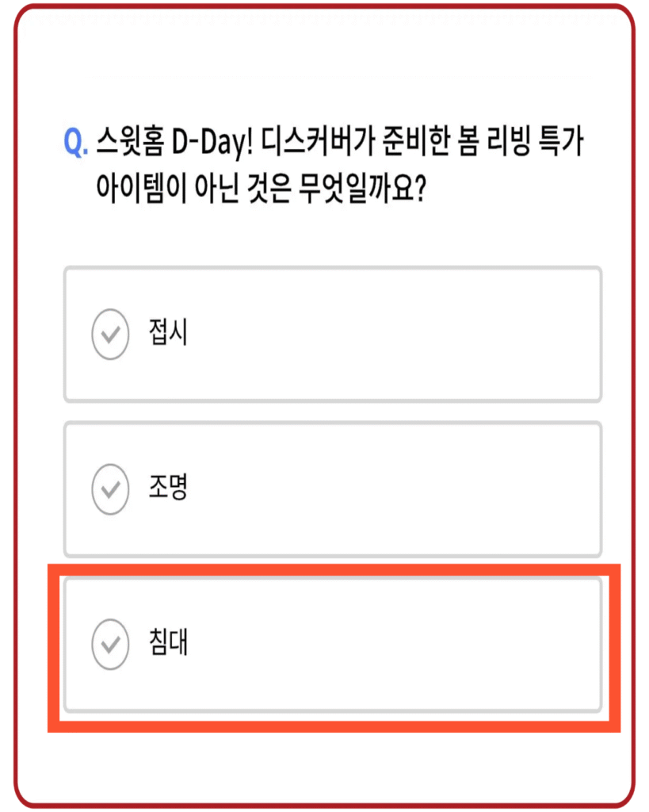
Task: Click the orange highlight border around 침대
Action: click(333, 573)
